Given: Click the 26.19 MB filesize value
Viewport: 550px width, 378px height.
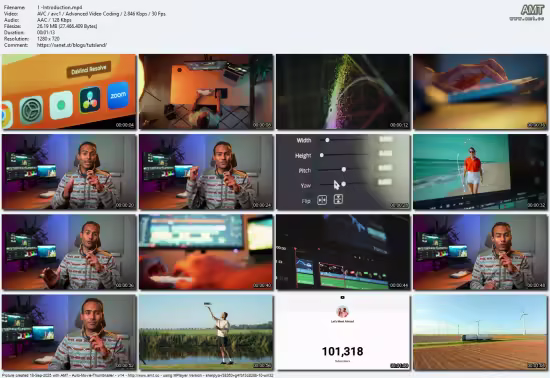Looking at the screenshot, I should [67, 26].
